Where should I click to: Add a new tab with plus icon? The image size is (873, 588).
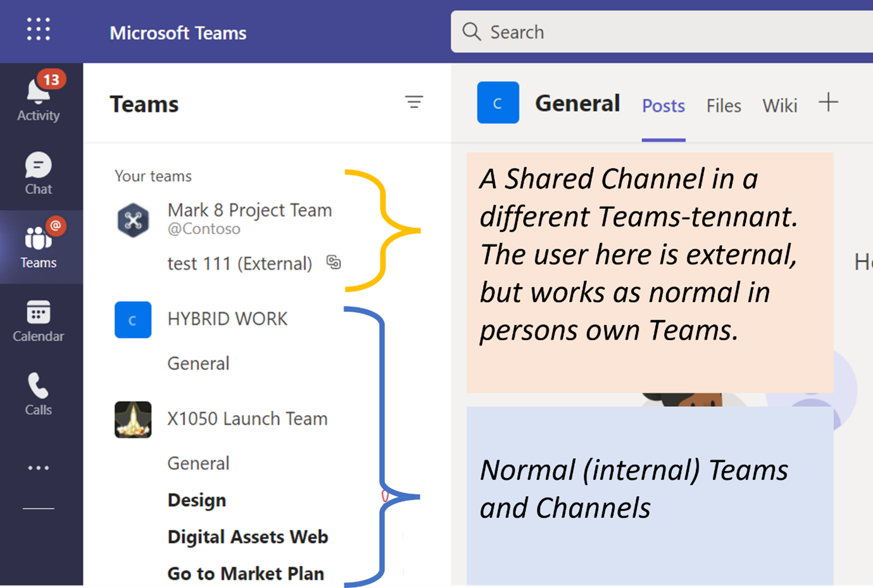828,102
